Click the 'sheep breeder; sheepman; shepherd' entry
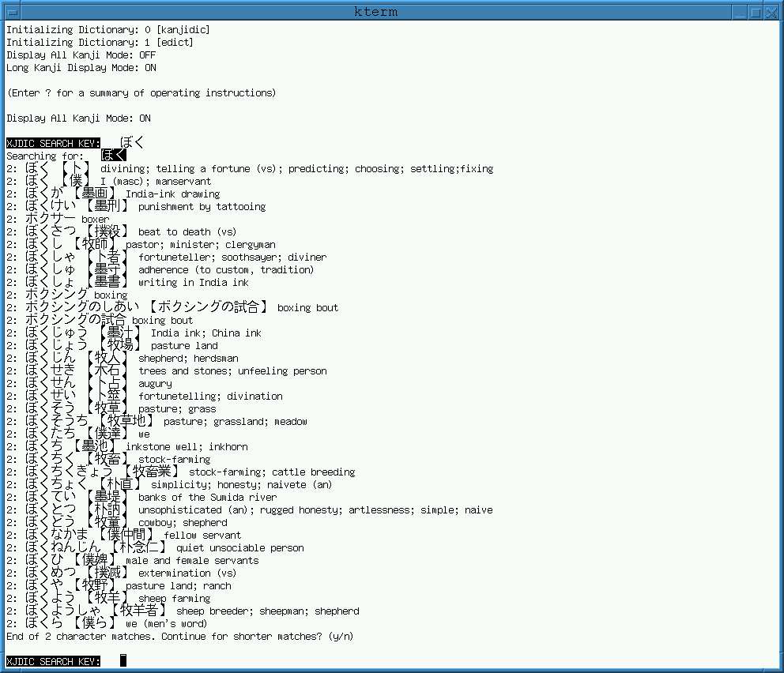 tap(267, 611)
